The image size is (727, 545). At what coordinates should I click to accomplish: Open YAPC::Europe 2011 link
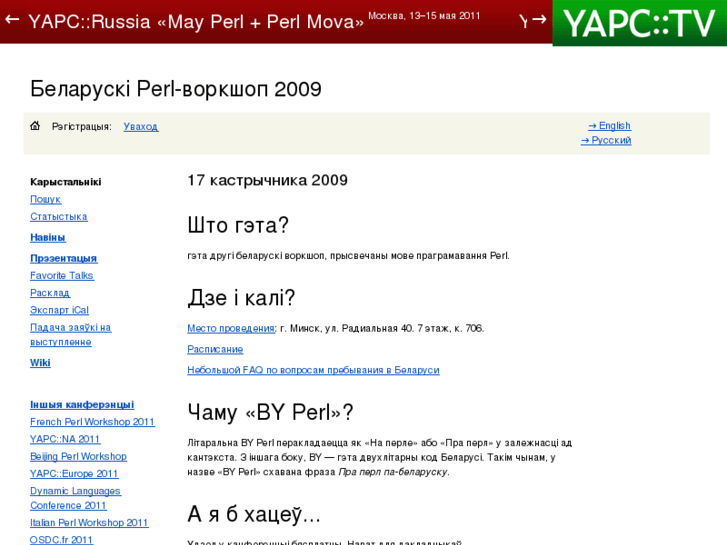click(74, 474)
